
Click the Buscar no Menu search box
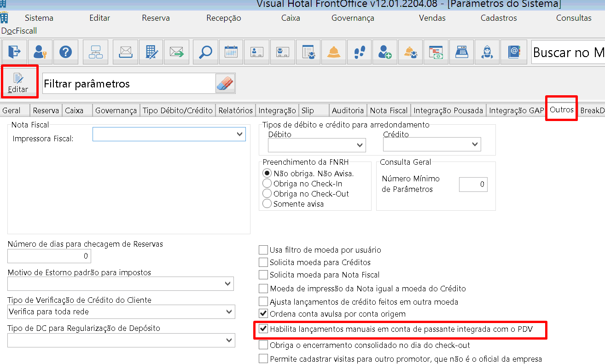point(568,52)
